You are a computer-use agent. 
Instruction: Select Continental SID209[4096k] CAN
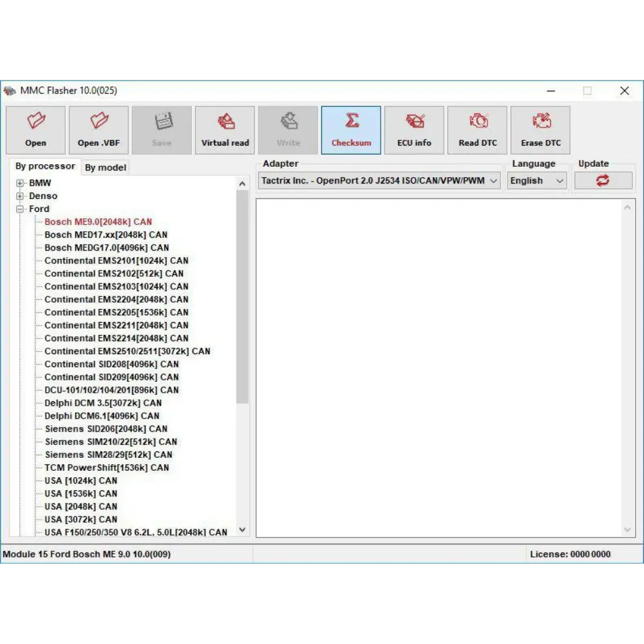pyautogui.click(x=111, y=377)
